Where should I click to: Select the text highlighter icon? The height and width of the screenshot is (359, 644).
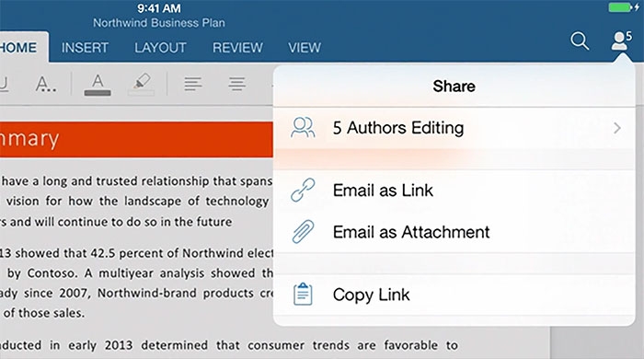[x=142, y=84]
